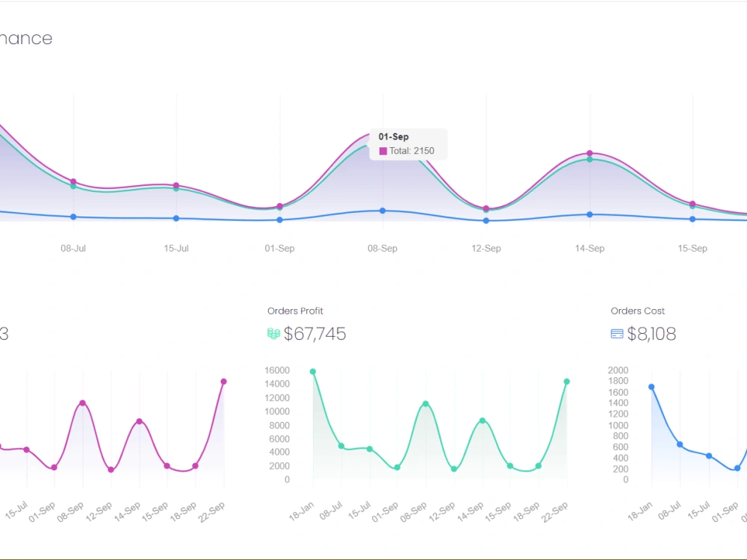747x560 pixels.
Task: Click the '08-Jul' x-axis label of top chart
Action: (x=73, y=248)
